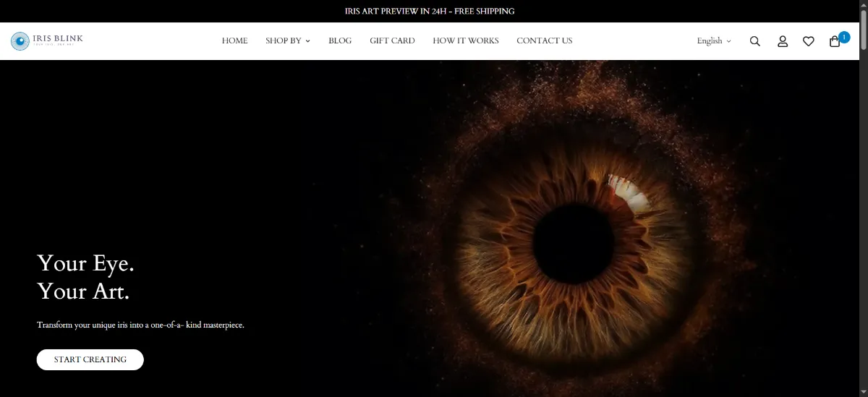Go to the HOME menu item
This screenshot has height=397, width=868.
pos(234,40)
